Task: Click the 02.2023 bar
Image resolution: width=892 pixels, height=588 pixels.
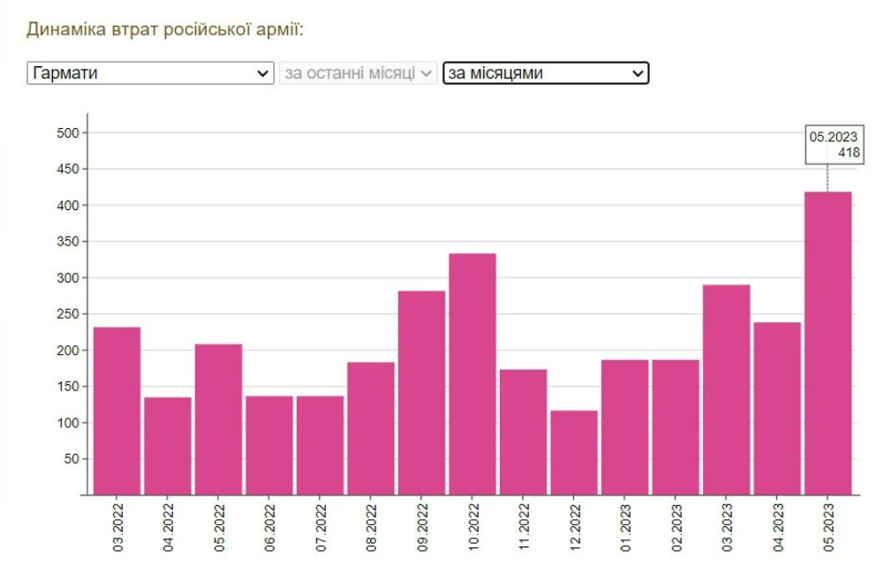Action: tap(676, 427)
